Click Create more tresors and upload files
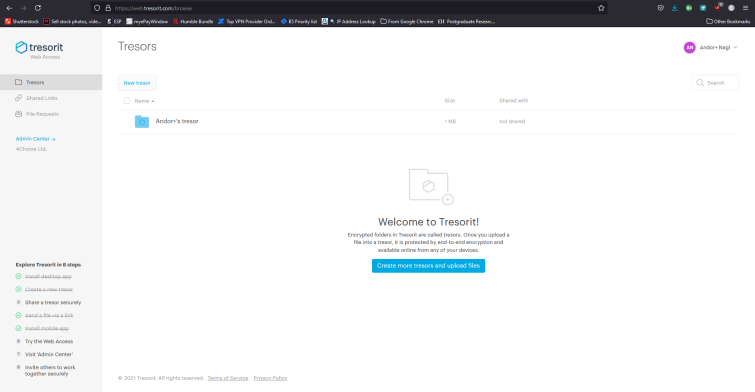The image size is (755, 392). 428,266
